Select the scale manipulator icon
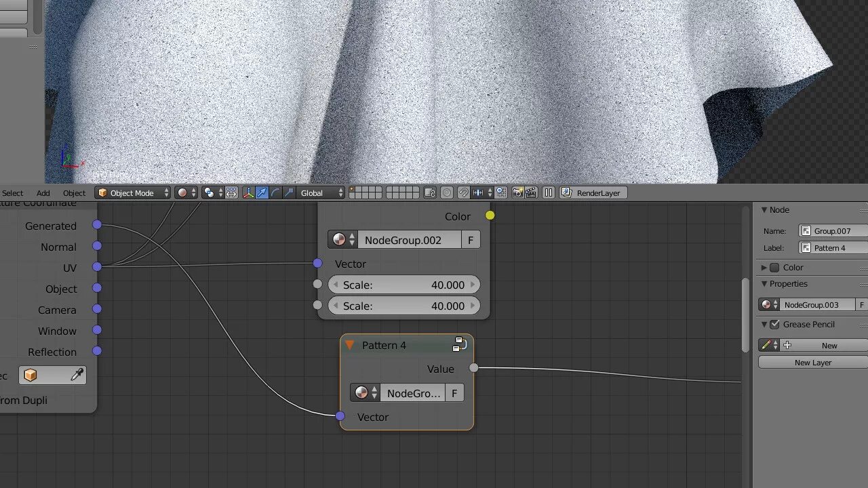The image size is (868, 488). [x=289, y=193]
